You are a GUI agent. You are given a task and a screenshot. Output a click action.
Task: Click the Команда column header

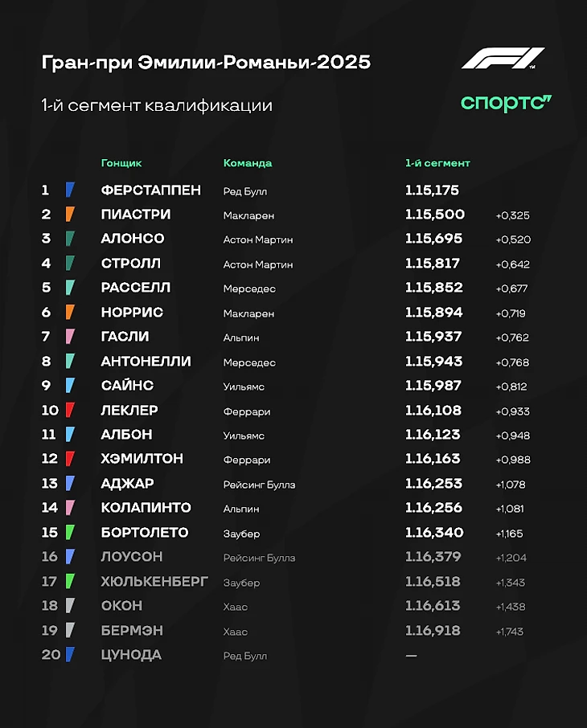(x=248, y=163)
